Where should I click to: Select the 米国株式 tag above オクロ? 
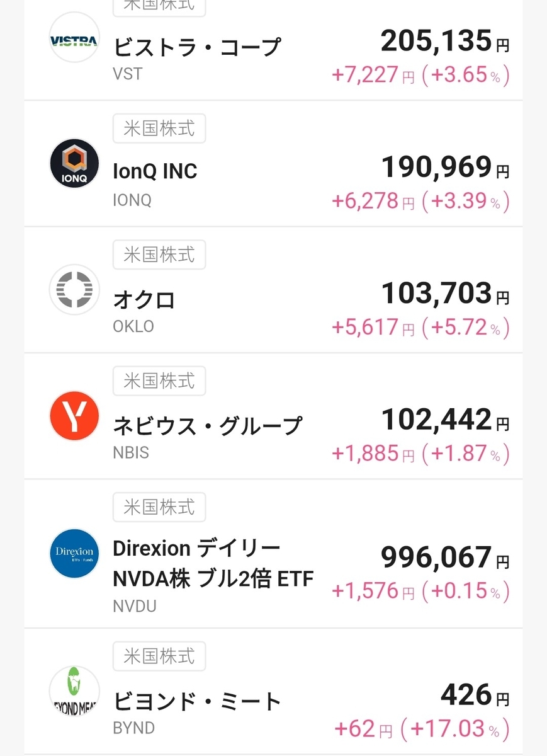pyautogui.click(x=159, y=255)
